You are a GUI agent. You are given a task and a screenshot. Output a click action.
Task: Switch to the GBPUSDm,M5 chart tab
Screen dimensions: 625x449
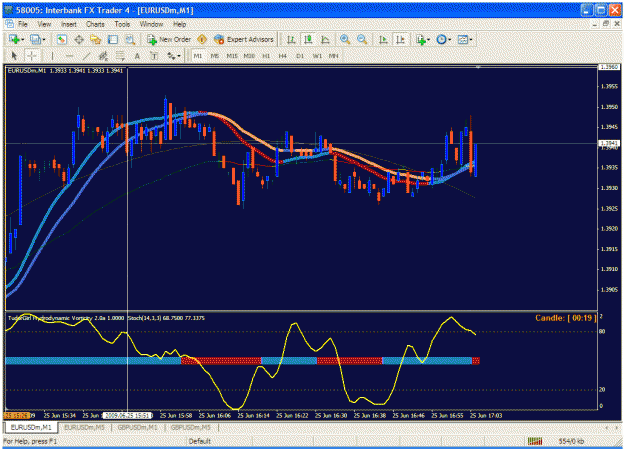coord(191,427)
